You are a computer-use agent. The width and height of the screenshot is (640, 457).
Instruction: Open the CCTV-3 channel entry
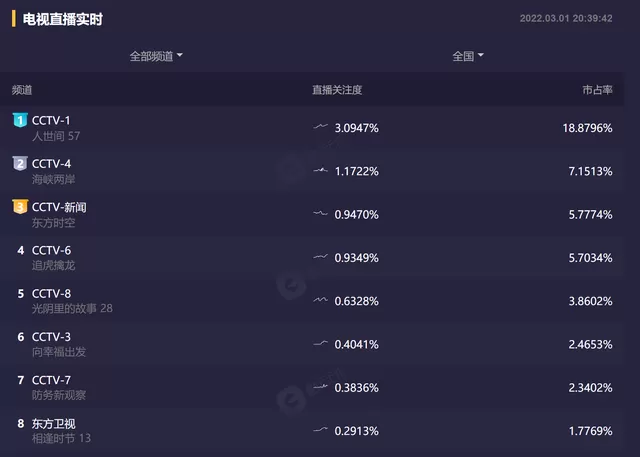click(x=312, y=344)
